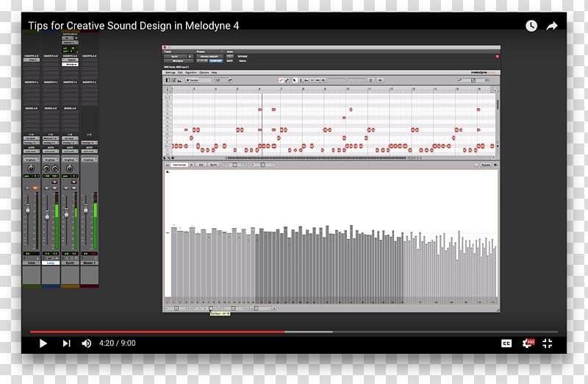Toggle the sound editor view icon (third from left)
The image size is (588, 384).
coord(179,80)
